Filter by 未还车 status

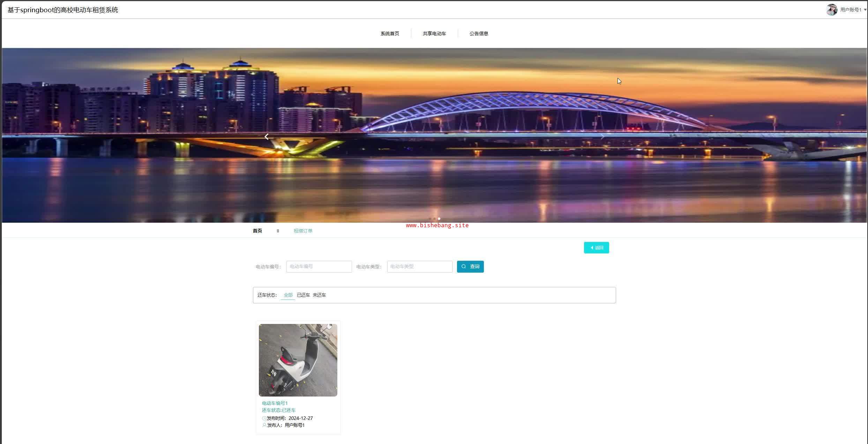(319, 295)
